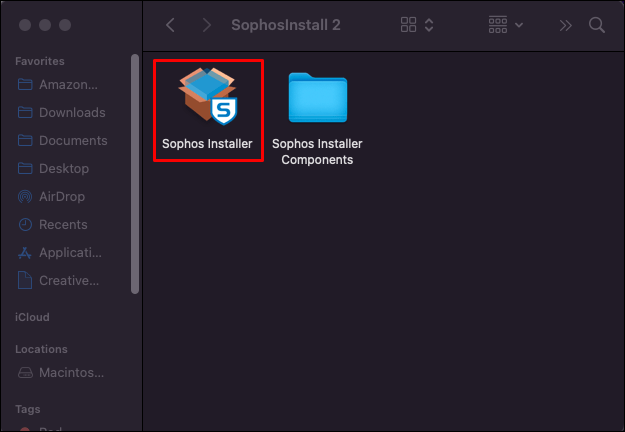Go back using the left chevron
The height and width of the screenshot is (432, 625).
170,25
